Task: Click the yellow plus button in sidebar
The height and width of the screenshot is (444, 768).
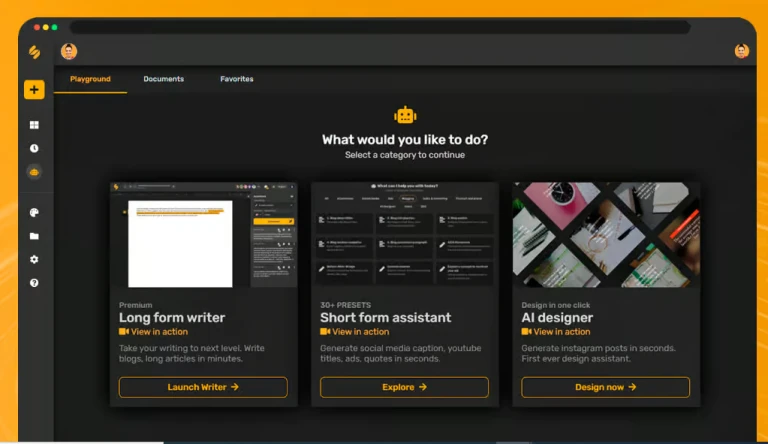Action: tap(34, 90)
